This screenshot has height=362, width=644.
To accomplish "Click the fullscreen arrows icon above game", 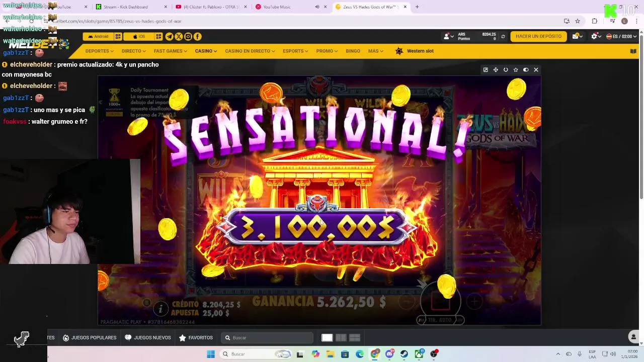I will click(x=496, y=70).
